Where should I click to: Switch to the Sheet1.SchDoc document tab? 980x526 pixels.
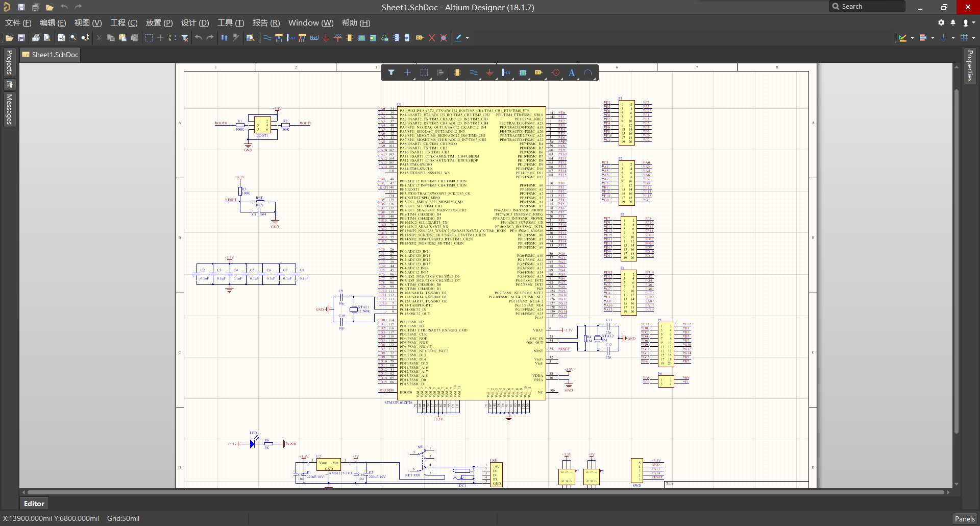coord(50,55)
